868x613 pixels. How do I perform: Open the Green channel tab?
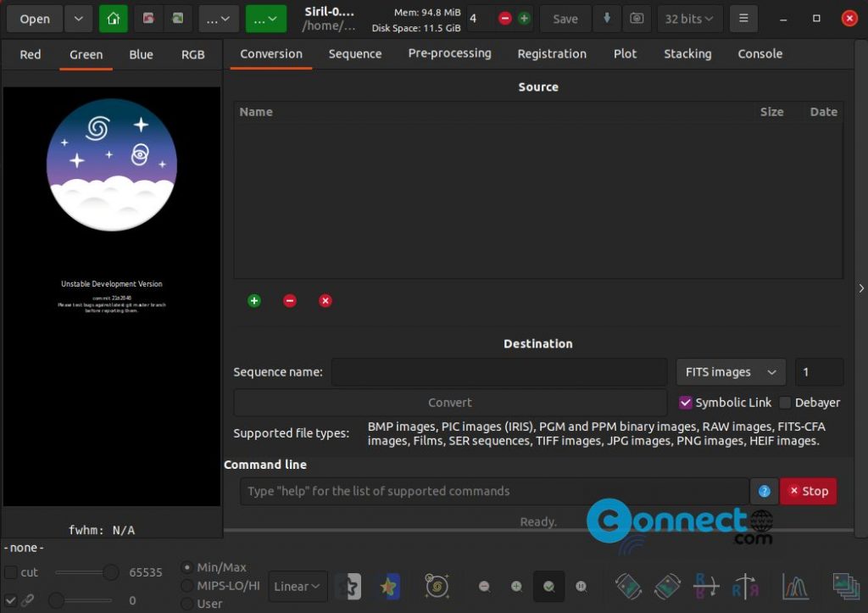point(85,54)
